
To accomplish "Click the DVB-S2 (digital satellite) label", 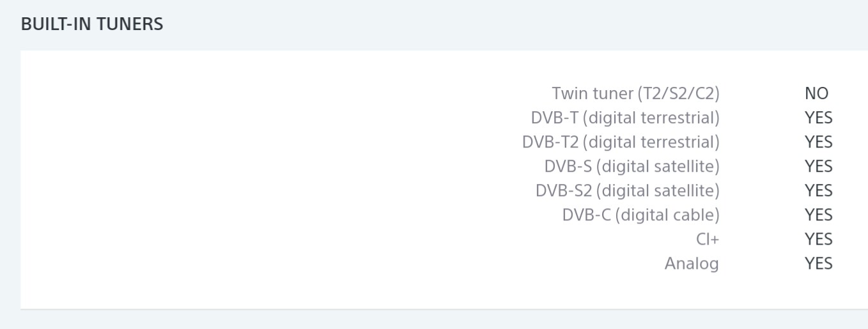I will coord(627,190).
